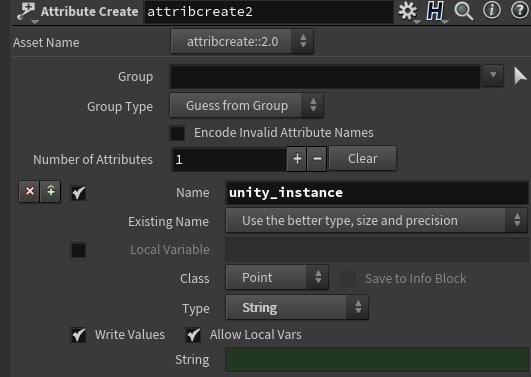531x377 pixels.
Task: Click the Existing Name label
Action: coord(168,222)
